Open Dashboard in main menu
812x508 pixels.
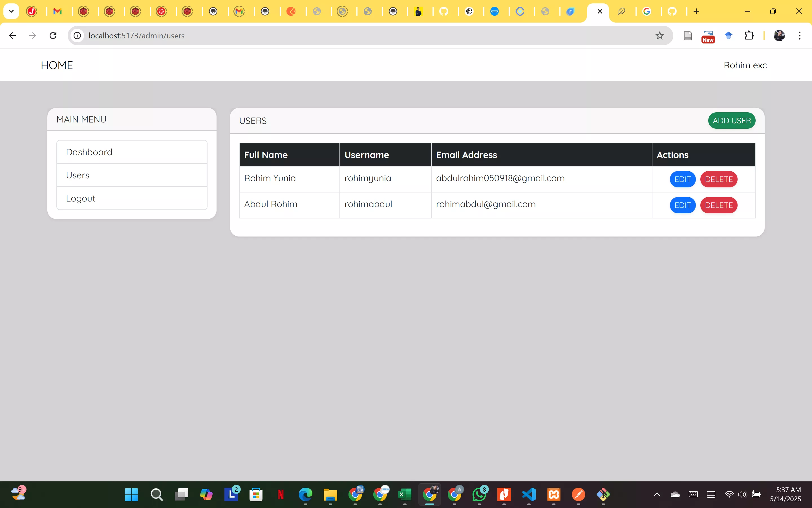tap(132, 152)
